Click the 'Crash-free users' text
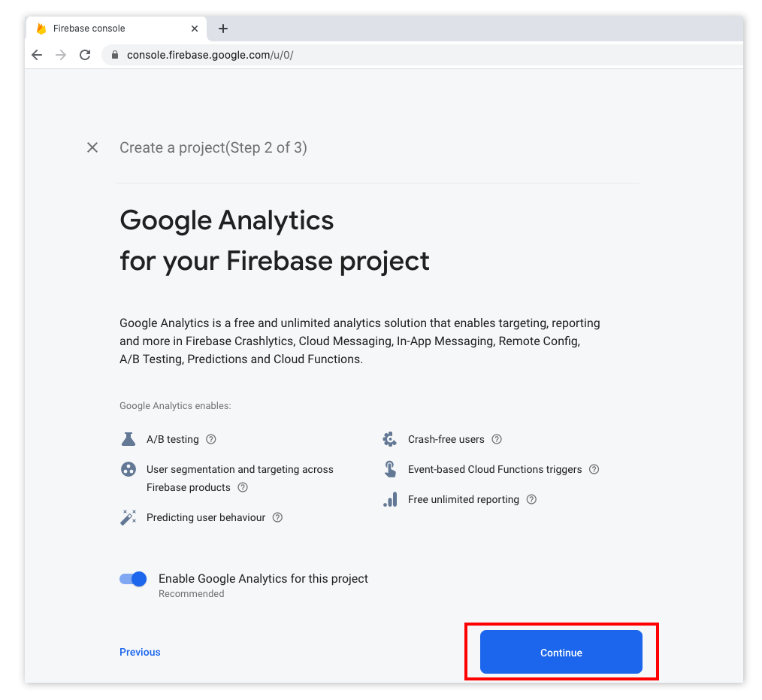Screen dimensions: 762x700 pyautogui.click(x=446, y=439)
